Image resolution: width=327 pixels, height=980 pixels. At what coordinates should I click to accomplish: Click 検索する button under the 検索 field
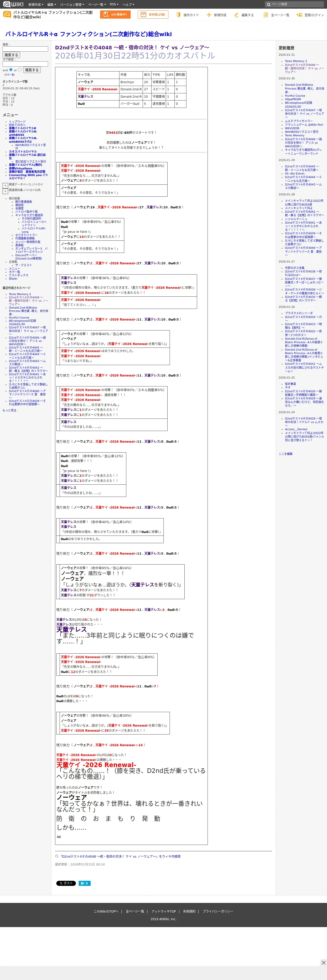(11, 55)
